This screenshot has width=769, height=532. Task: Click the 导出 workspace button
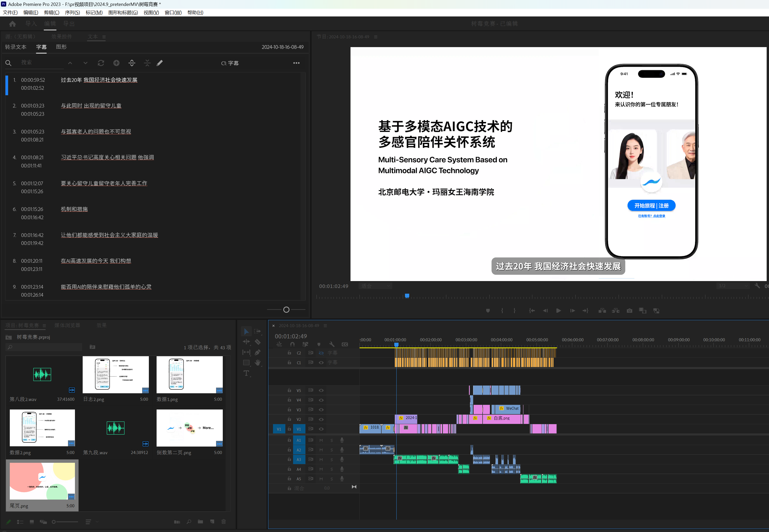click(x=69, y=24)
